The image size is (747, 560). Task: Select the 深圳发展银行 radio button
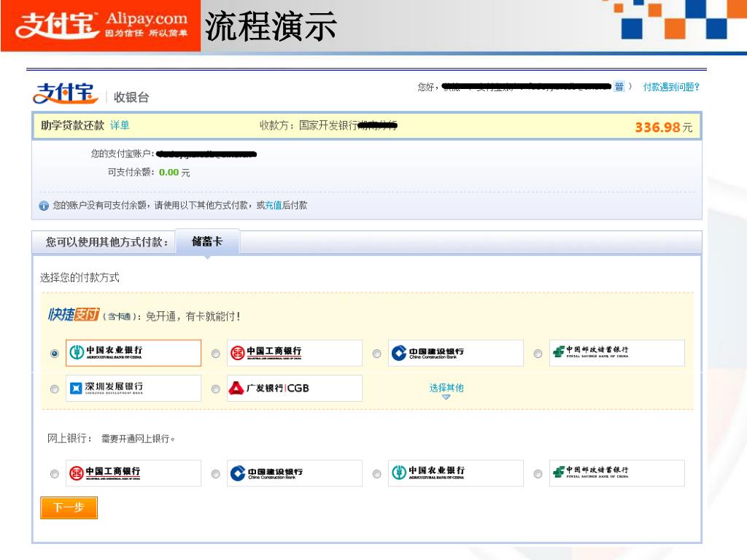(54, 389)
